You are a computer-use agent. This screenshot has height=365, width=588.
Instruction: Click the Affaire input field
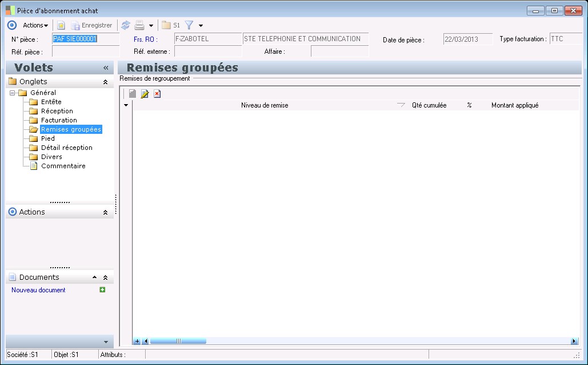(340, 51)
